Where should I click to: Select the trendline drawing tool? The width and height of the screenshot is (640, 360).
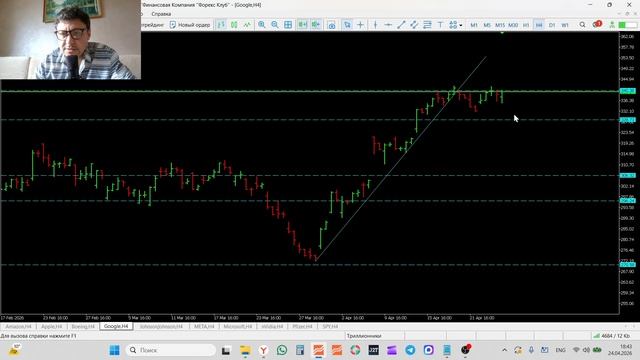click(401, 25)
